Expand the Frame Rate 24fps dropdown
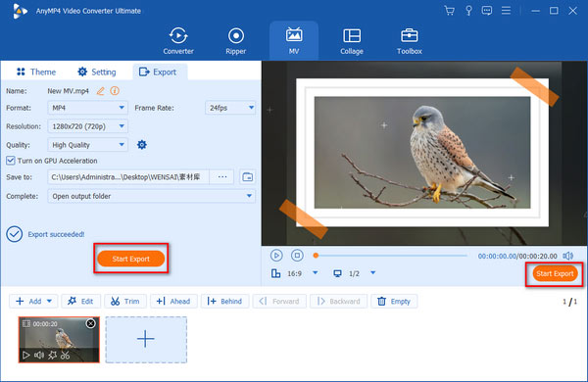 point(230,108)
